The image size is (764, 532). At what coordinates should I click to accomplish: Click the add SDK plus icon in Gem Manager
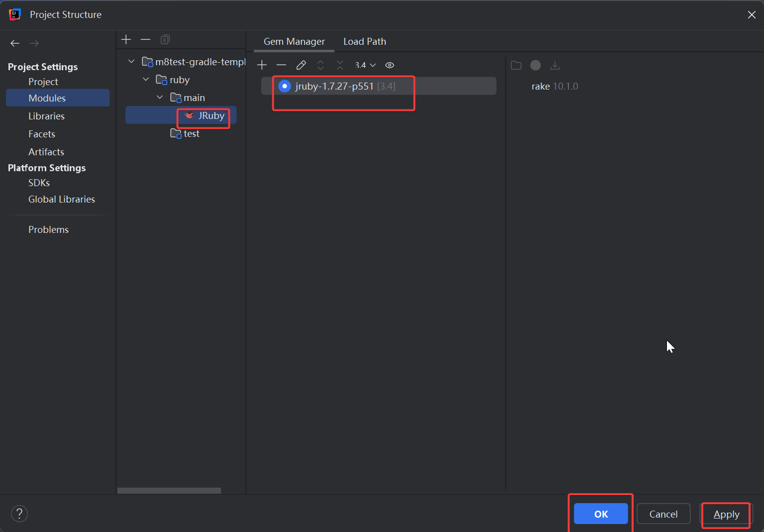tap(262, 65)
